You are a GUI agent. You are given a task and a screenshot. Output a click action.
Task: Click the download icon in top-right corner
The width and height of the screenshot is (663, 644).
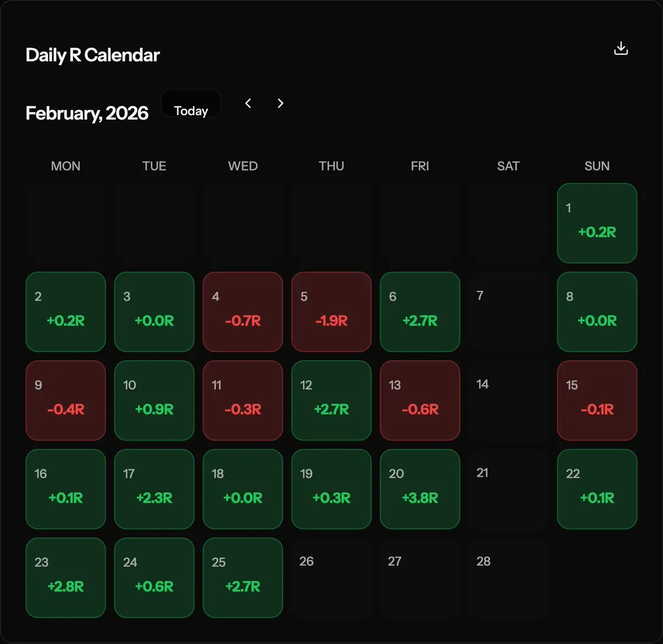pos(621,48)
